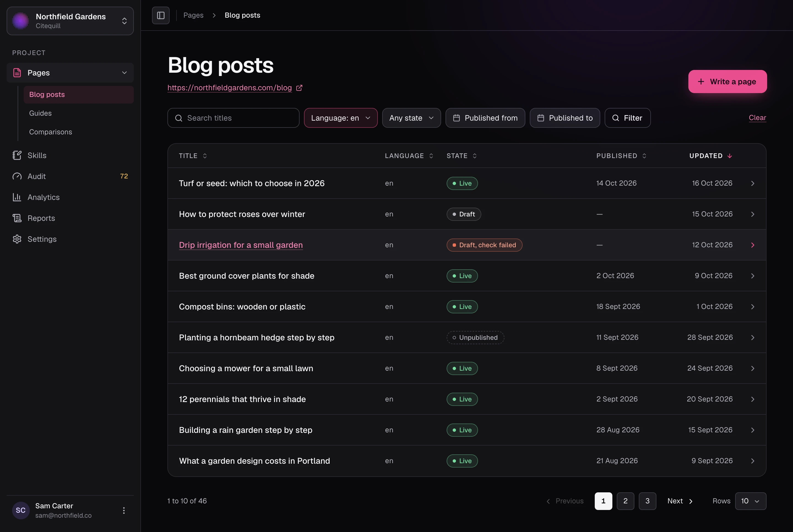Open row arrow for Drip irrigation post

(x=753, y=245)
